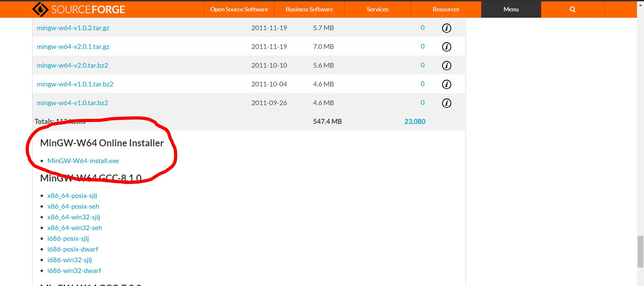View info icon for mingw-w64-v2.0.tar.bz2
The height and width of the screenshot is (286, 644).
(x=446, y=65)
